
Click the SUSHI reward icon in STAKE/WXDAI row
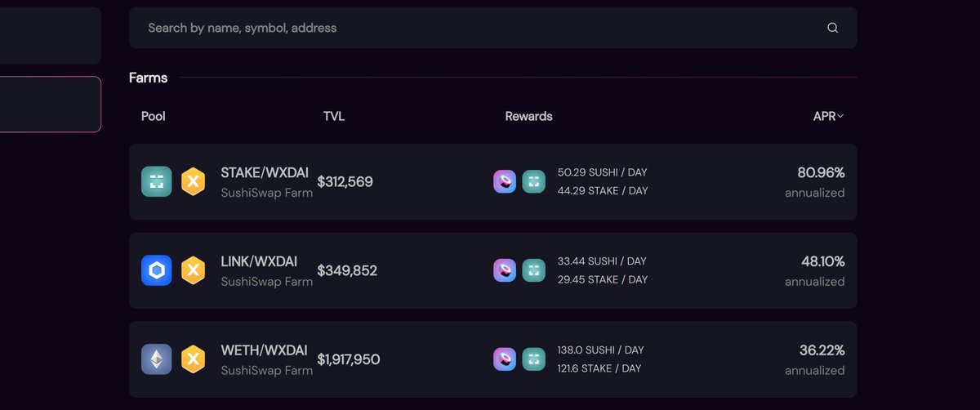(505, 181)
